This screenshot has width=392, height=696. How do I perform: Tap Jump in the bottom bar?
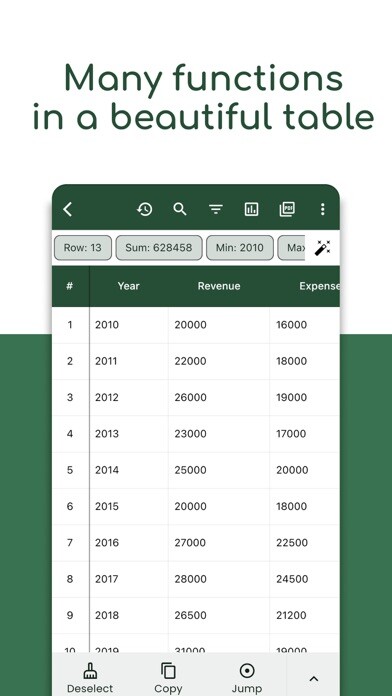247,678
